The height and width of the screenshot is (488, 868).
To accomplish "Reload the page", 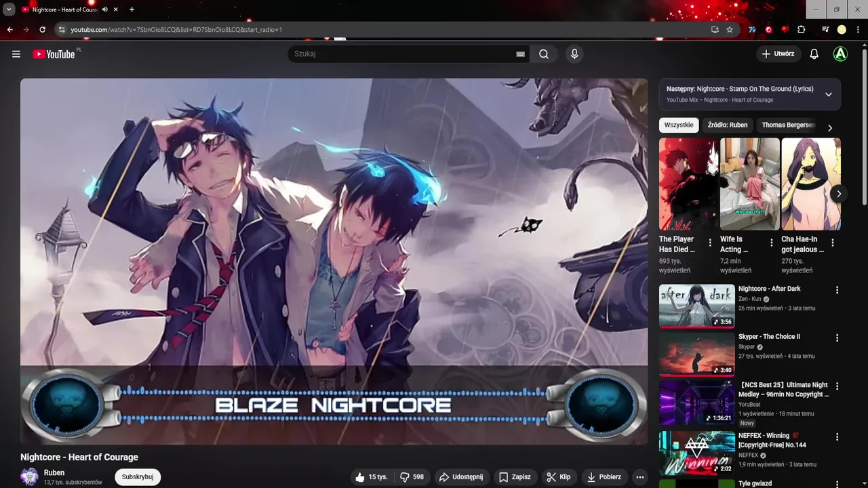I will (x=42, y=30).
